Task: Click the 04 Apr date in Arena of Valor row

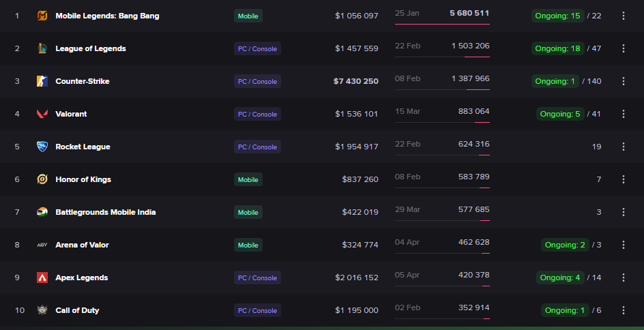Action: tap(407, 242)
